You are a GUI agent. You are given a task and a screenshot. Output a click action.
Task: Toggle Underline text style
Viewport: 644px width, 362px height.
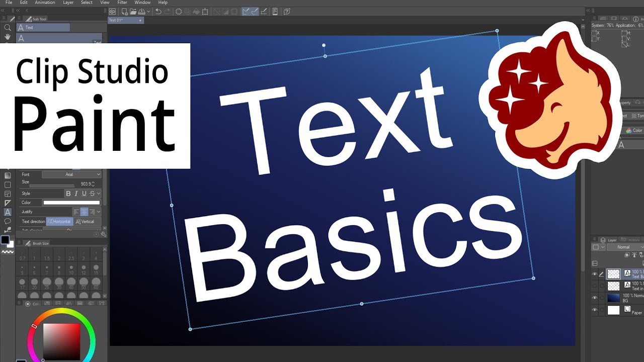(84, 194)
